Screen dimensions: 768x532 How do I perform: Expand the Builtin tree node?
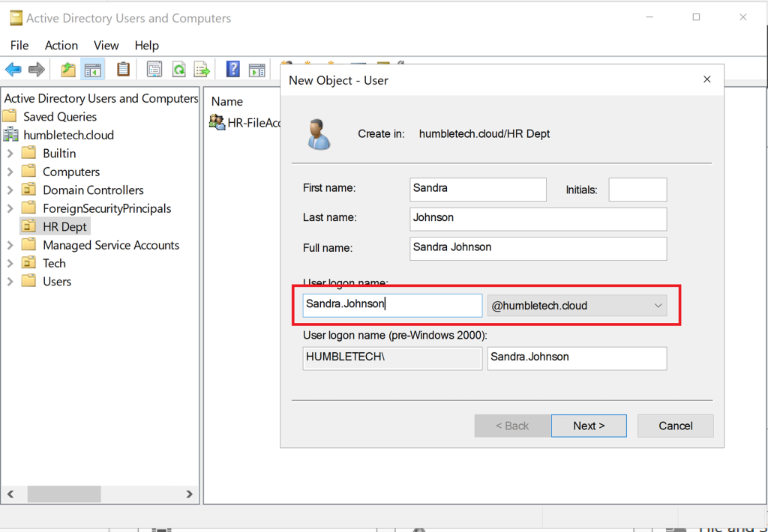tap(10, 154)
